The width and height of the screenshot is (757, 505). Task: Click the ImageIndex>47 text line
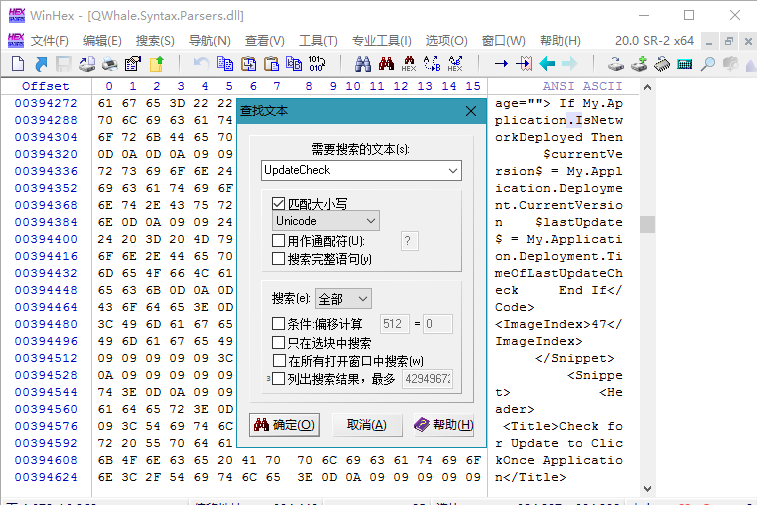[x=559, y=324]
